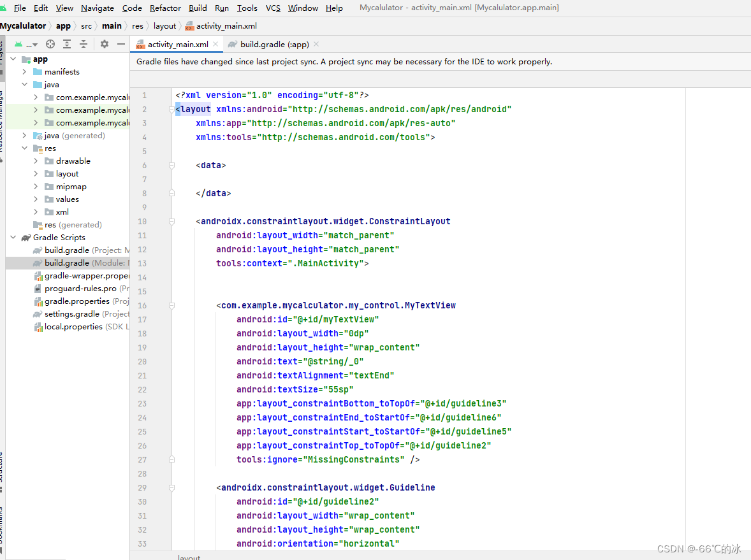Hide the Project panel with minus icon
This screenshot has width=751, height=560.
tap(120, 44)
